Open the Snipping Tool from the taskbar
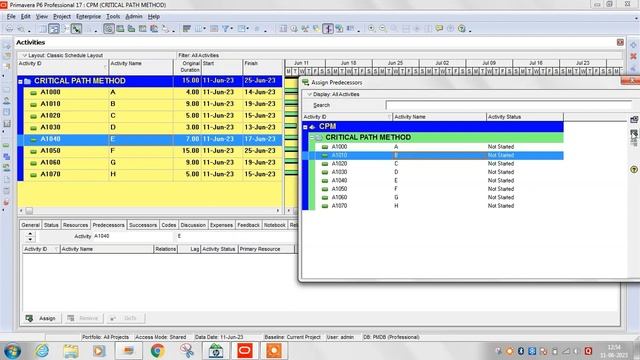640x360 pixels. 187,351
